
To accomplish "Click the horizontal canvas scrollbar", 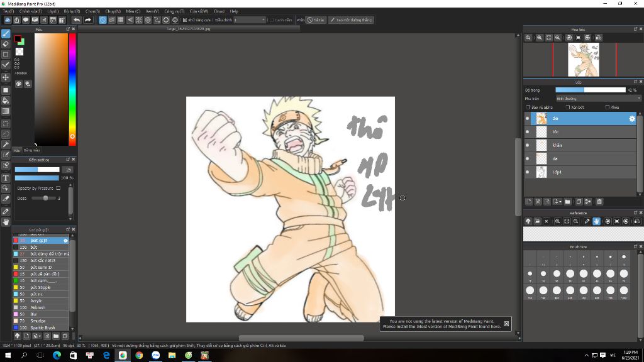I will pyautogui.click(x=301, y=338).
